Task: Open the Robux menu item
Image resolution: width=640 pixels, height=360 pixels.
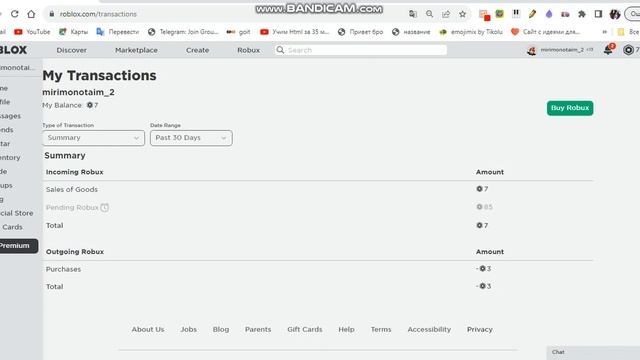Action: click(x=248, y=50)
